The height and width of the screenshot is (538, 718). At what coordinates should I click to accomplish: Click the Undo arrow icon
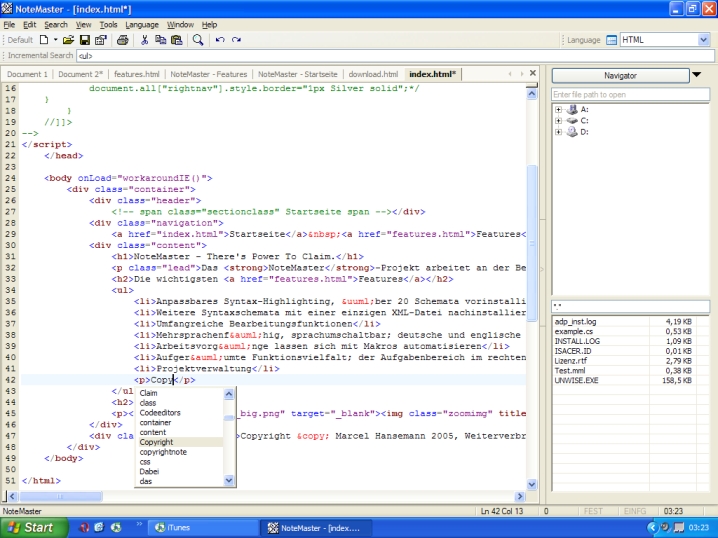(x=220, y=40)
